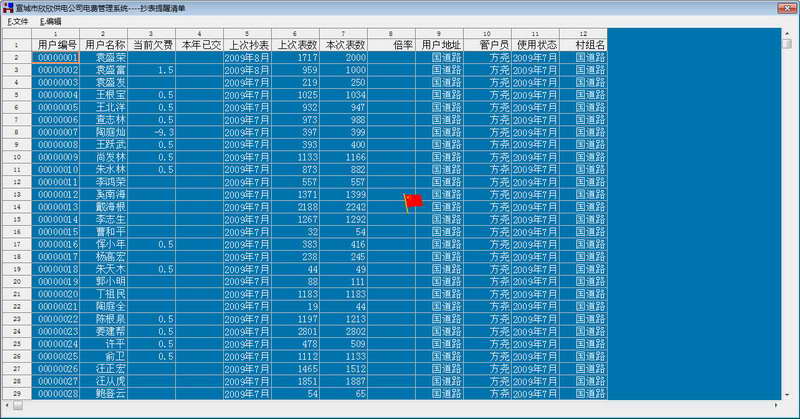
Task: Open the 文件 menu
Action: point(18,21)
